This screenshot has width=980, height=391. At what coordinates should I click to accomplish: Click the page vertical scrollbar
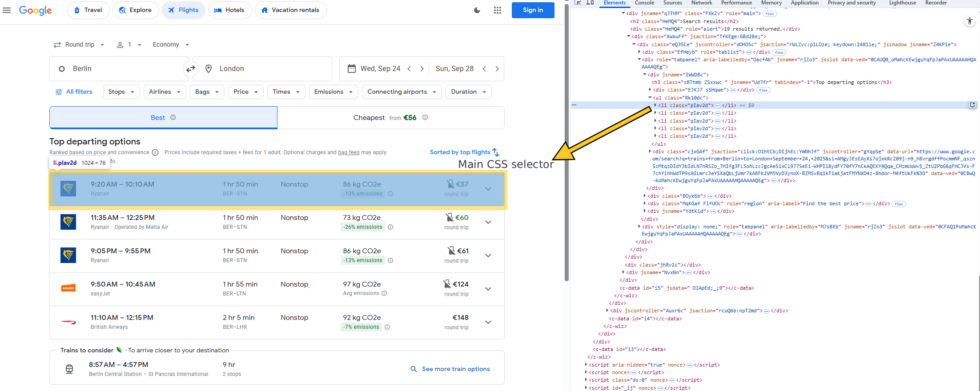coord(566,142)
